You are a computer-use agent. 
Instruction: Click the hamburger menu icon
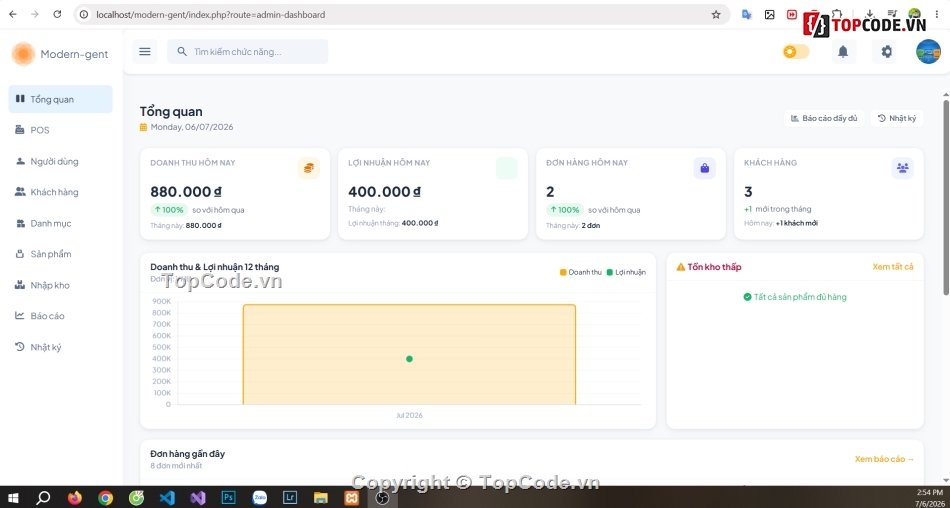pyautogui.click(x=144, y=52)
